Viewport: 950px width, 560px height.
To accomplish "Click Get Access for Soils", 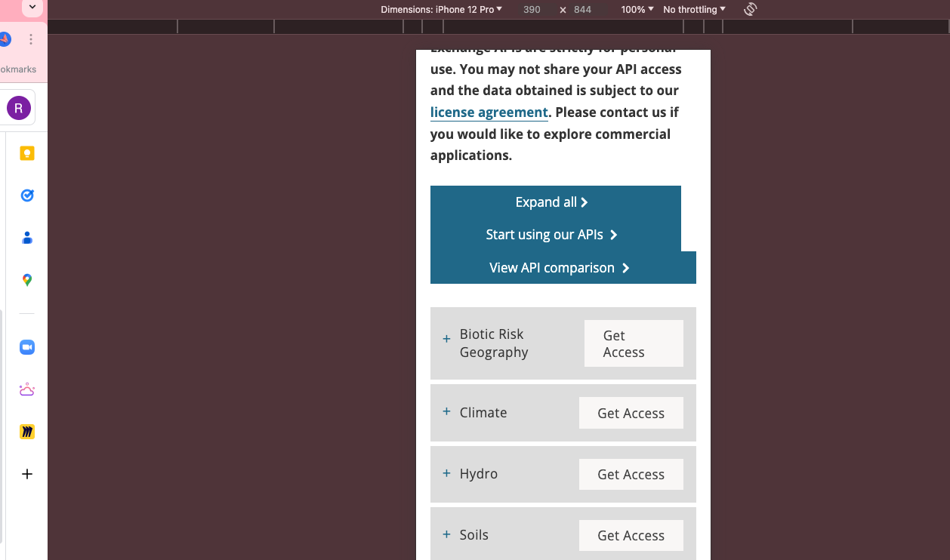I will pyautogui.click(x=631, y=536).
